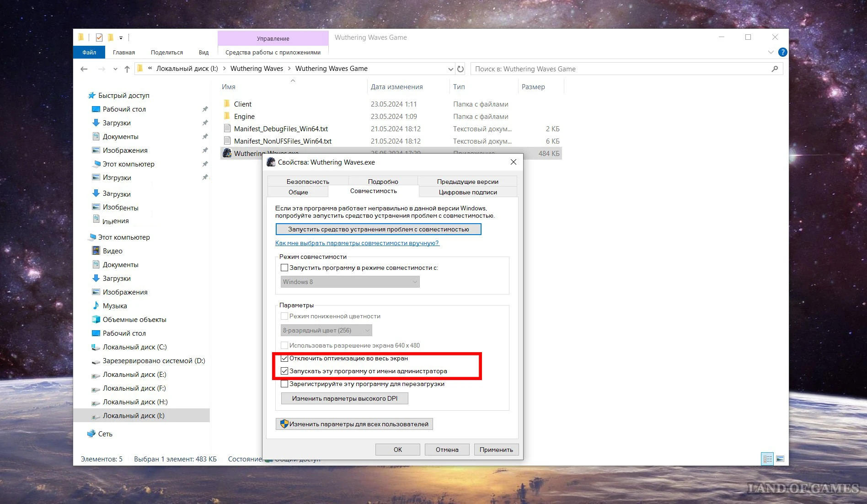Open the 8-разрядный цвет (256) dropdown
This screenshot has width=867, height=504.
[x=326, y=330]
